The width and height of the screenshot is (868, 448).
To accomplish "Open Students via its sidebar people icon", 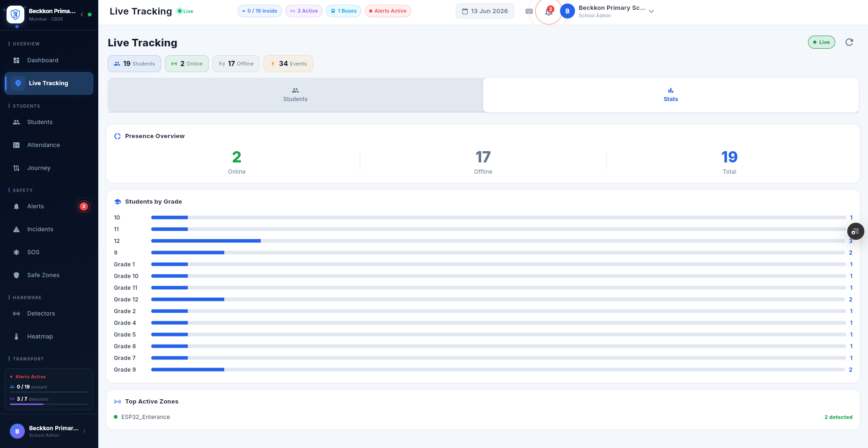I will tap(16, 122).
